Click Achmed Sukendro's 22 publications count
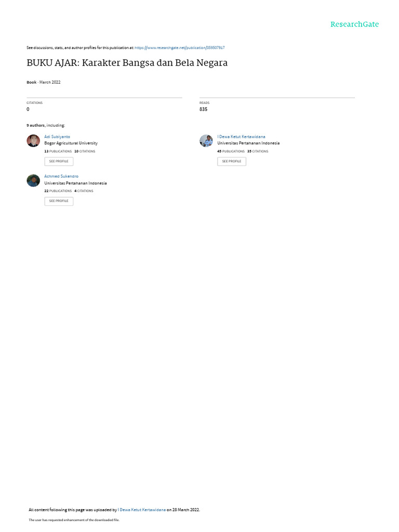The image size is (399, 532). (x=58, y=191)
